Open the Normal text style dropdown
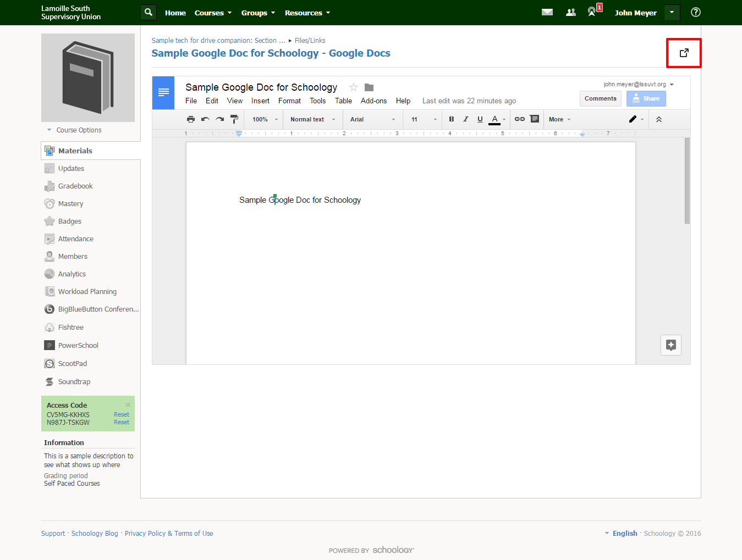 pyautogui.click(x=312, y=119)
